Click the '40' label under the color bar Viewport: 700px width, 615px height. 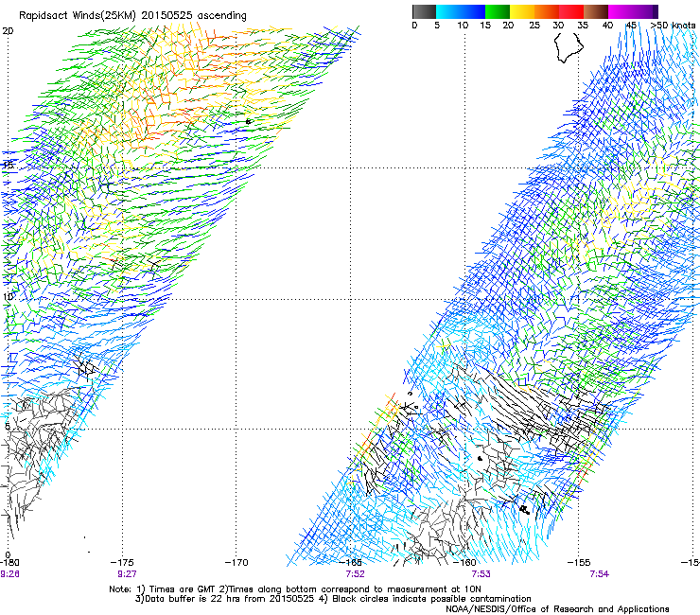[x=607, y=26]
